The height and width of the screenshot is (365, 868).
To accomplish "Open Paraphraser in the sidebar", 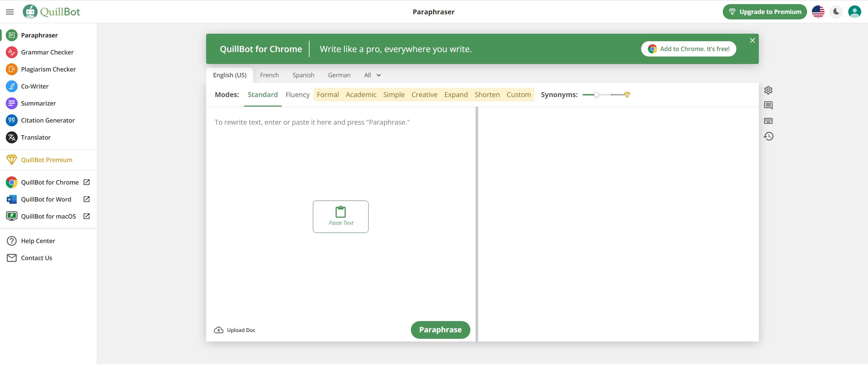I will point(48,35).
